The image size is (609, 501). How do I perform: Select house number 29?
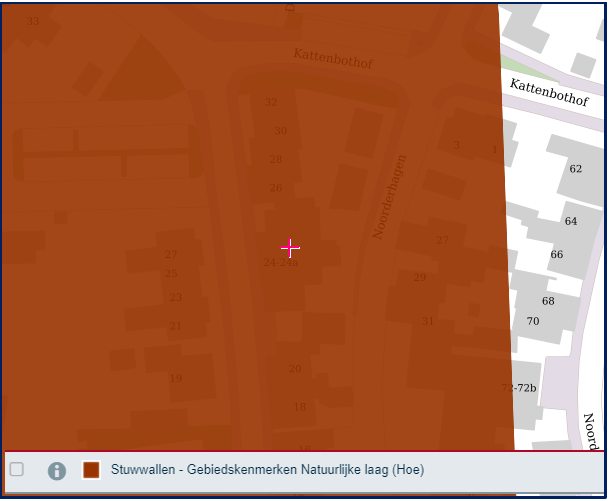pyautogui.click(x=419, y=277)
